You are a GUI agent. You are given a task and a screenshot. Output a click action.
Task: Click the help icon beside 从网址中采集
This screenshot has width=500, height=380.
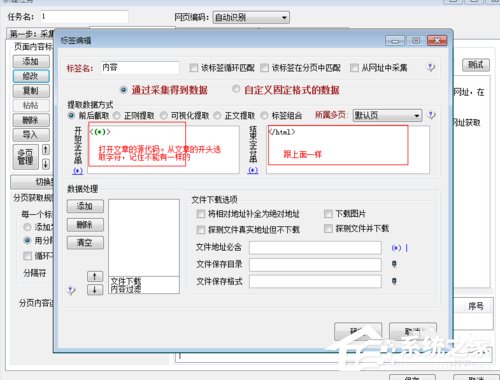click(x=431, y=67)
